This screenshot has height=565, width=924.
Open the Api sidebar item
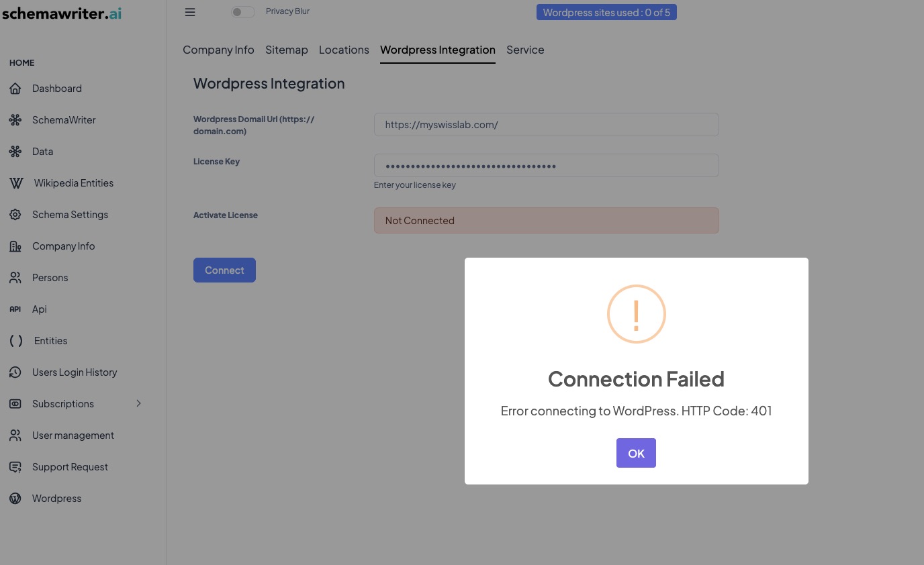tap(39, 309)
